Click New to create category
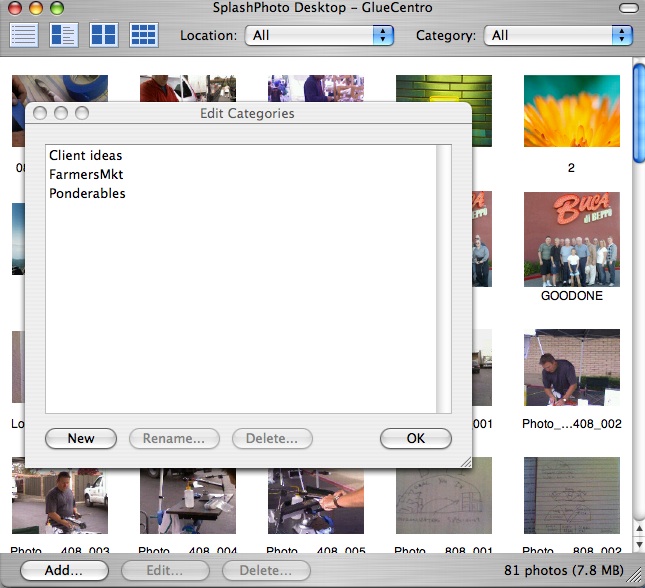645x588 pixels. [81, 438]
